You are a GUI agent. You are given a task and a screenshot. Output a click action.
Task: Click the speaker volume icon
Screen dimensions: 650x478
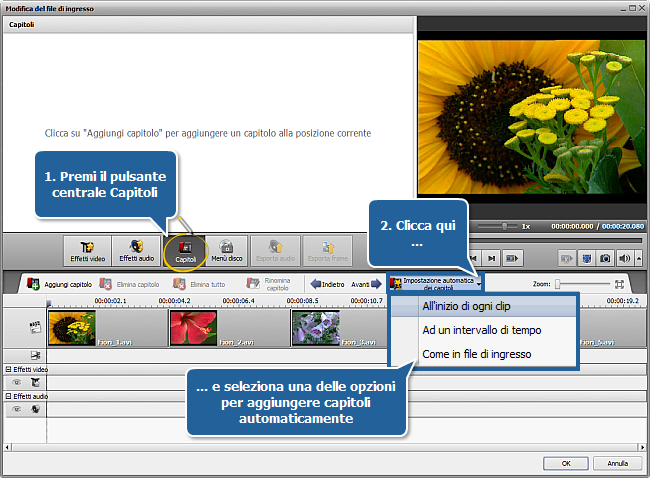[x=625, y=258]
